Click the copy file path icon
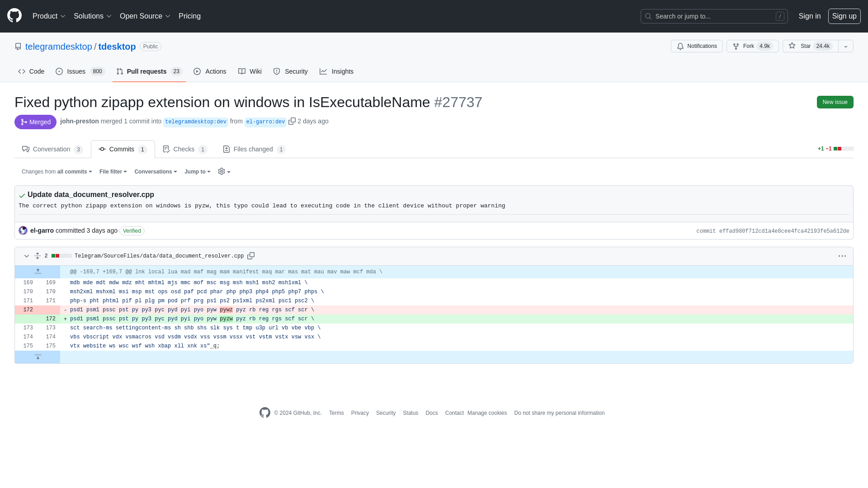 coord(251,256)
